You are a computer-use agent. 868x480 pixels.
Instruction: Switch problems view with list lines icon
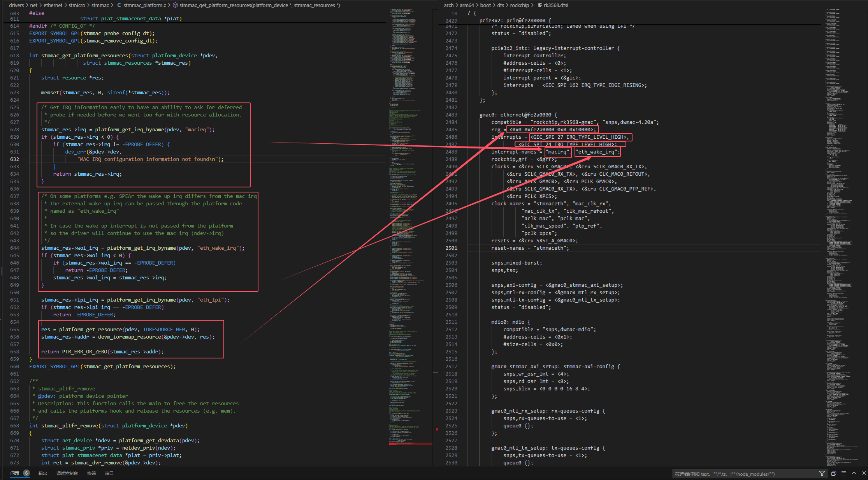click(843, 473)
